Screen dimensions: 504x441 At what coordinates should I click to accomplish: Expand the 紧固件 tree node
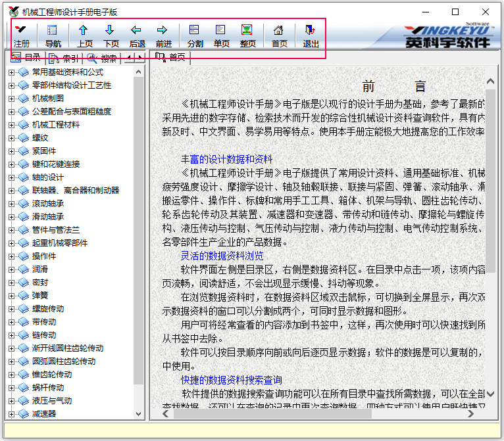(11, 152)
